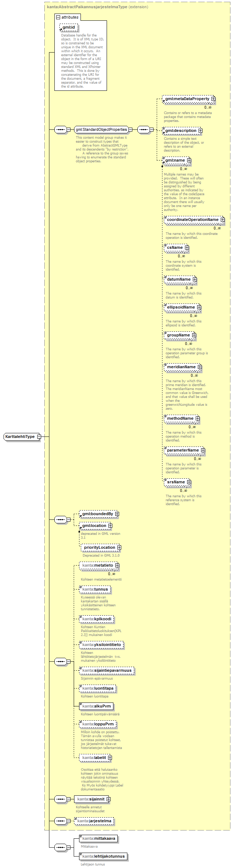Select kanta:lehtijakotunnus element
The height and width of the screenshot is (868, 234).
(103, 856)
